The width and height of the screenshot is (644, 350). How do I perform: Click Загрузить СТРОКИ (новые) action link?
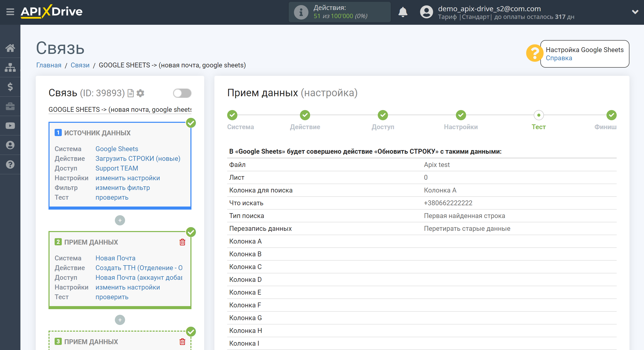(138, 159)
